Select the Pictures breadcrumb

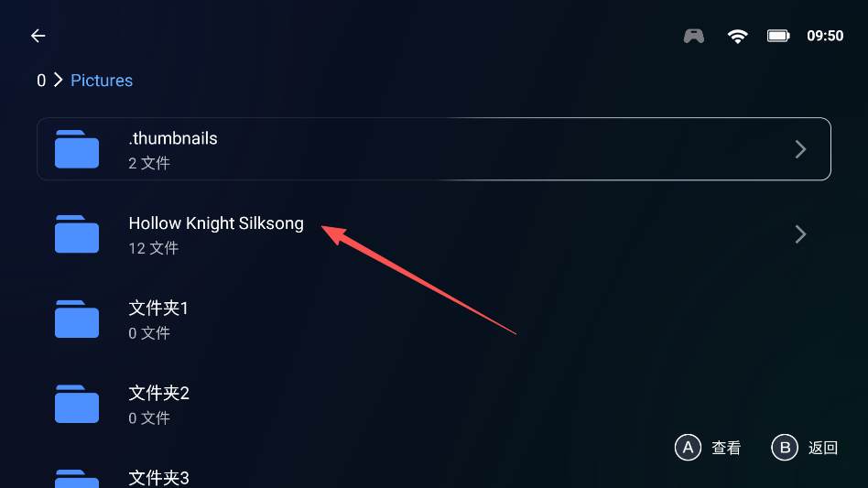pos(102,81)
